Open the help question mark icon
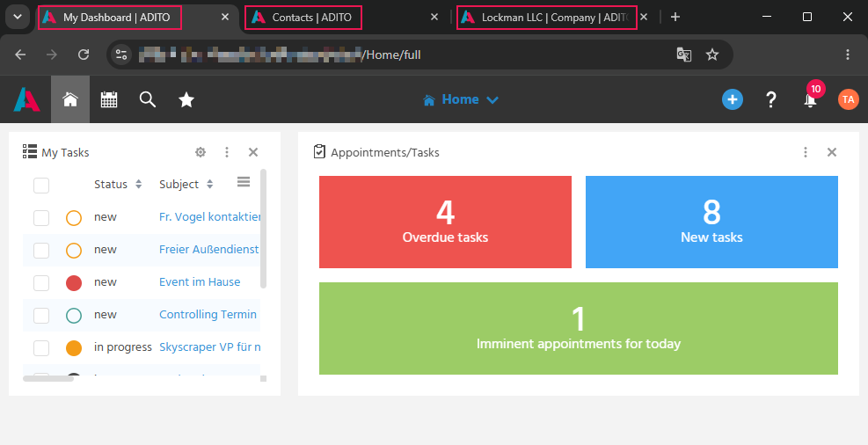The height and width of the screenshot is (445, 868). (771, 99)
